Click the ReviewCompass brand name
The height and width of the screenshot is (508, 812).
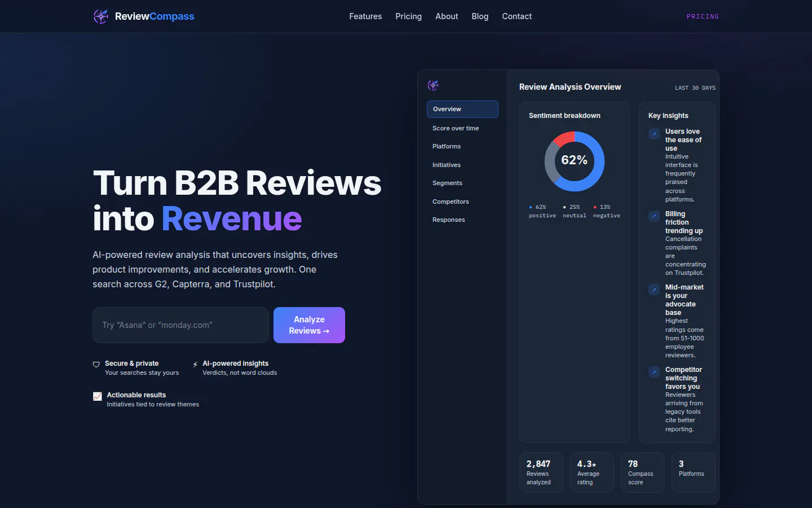tap(155, 16)
